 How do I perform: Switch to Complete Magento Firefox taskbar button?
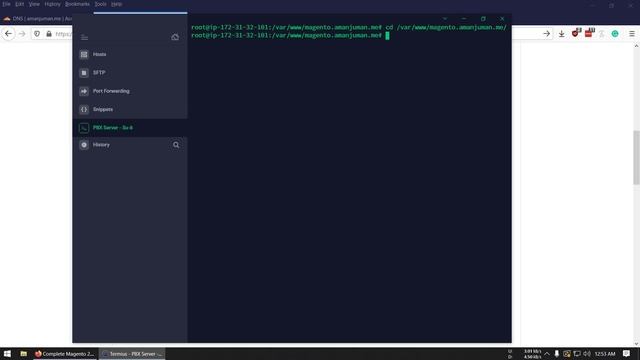point(65,354)
